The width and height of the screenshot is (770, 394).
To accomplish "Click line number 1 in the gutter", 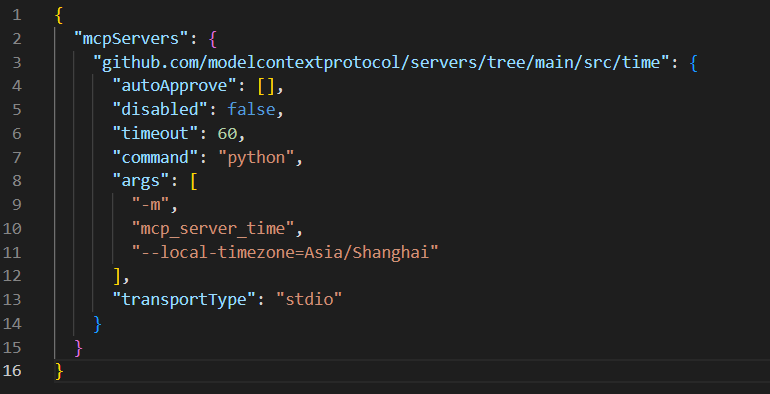I will pyautogui.click(x=17, y=15).
